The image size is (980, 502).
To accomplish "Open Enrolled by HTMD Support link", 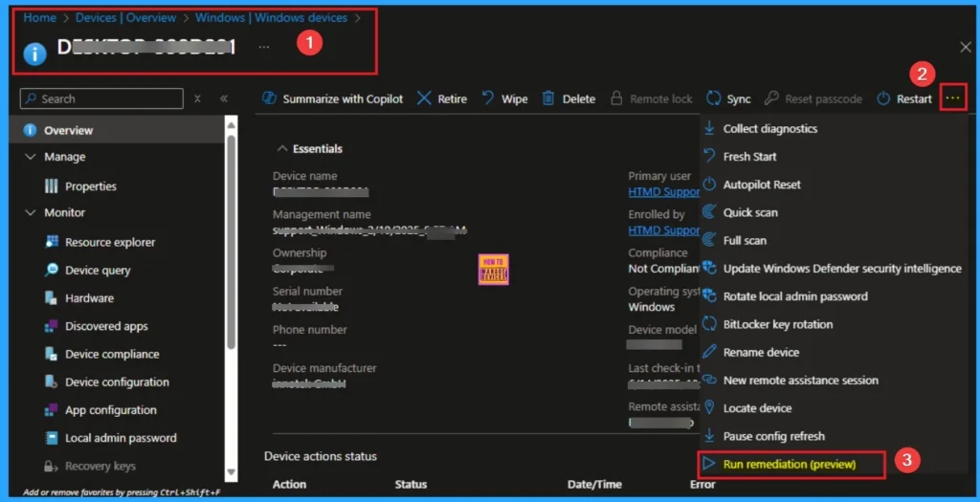I will pos(664,230).
